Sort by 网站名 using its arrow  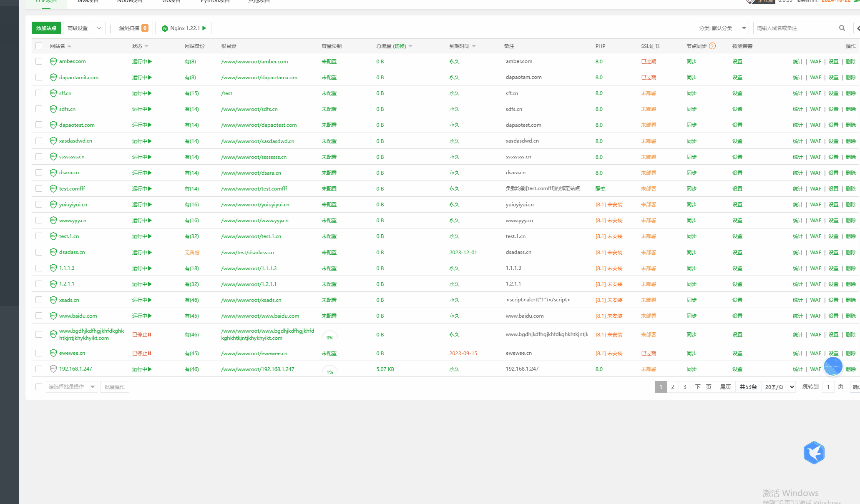click(x=69, y=46)
